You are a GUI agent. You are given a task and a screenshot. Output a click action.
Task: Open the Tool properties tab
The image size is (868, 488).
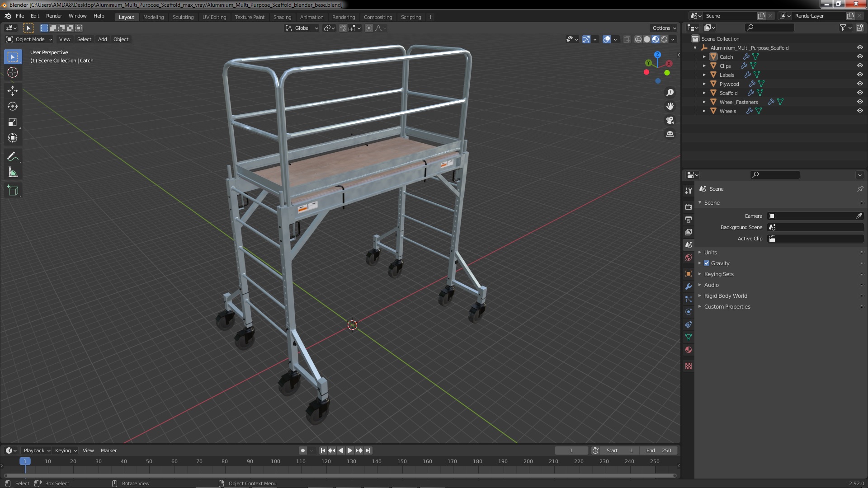point(689,190)
